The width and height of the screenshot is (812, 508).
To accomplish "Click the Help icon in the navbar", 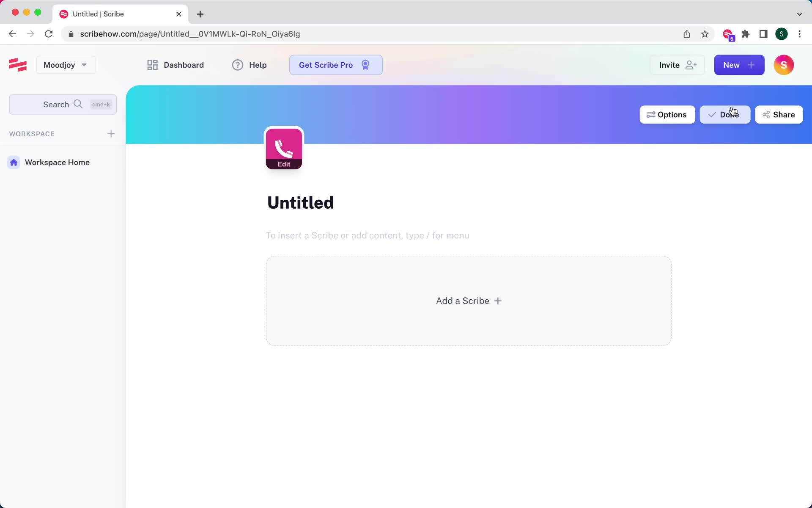I will [237, 65].
